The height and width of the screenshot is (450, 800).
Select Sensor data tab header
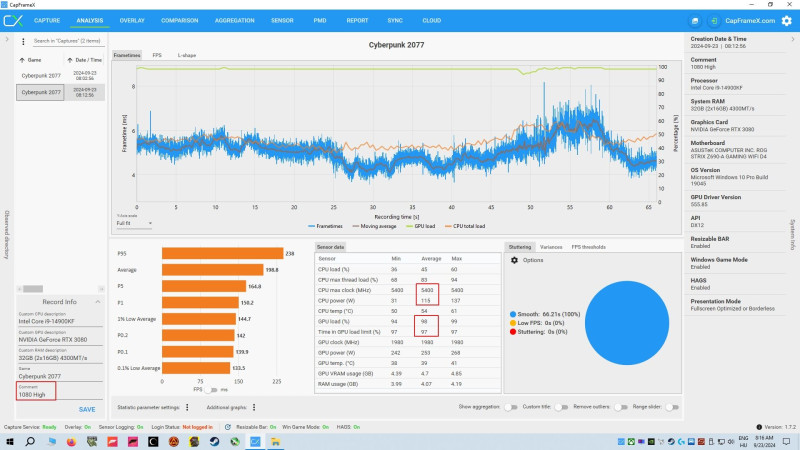[x=330, y=247]
